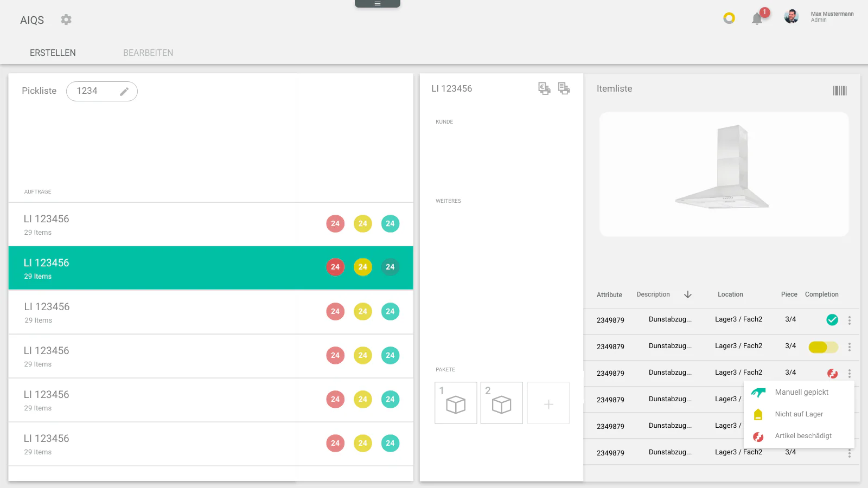The height and width of the screenshot is (488, 868).
Task: Edit the Pickliste number with the pencil icon
Action: point(124,91)
